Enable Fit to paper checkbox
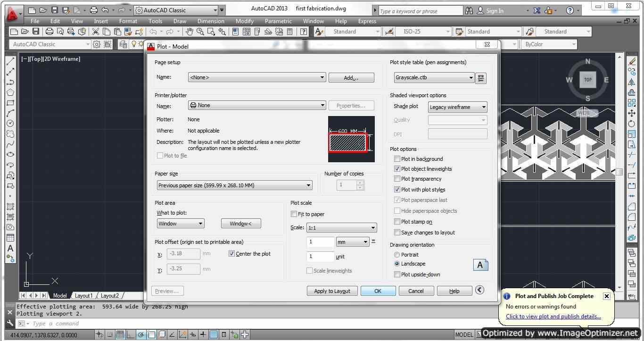Image resolution: width=644 pixels, height=341 pixels. coord(294,214)
